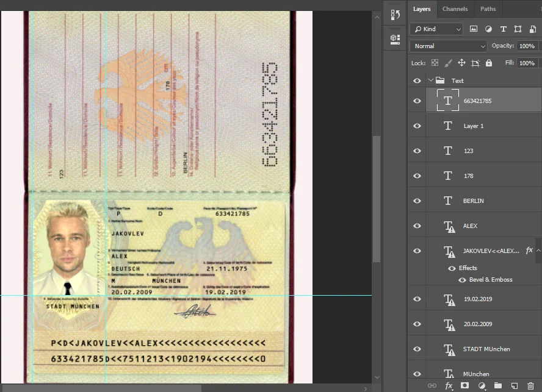This screenshot has height=392, width=542.
Task: Open the History panel icon
Action: pyautogui.click(x=395, y=15)
